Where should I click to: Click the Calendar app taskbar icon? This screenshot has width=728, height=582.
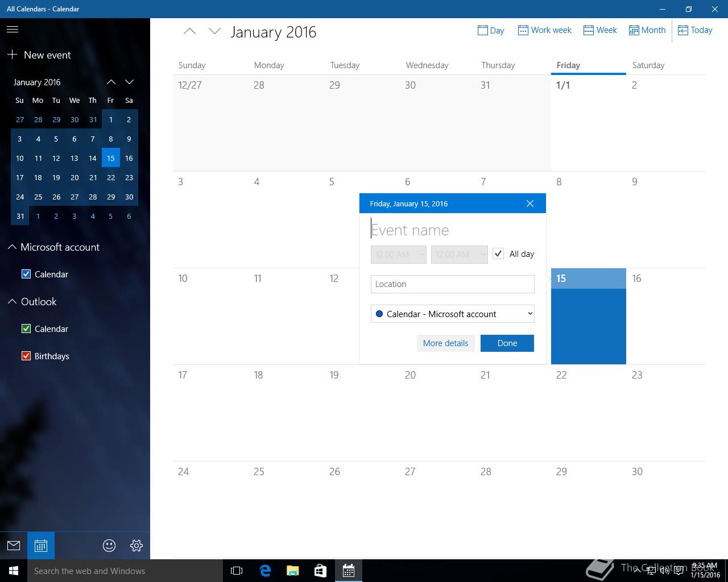point(349,571)
